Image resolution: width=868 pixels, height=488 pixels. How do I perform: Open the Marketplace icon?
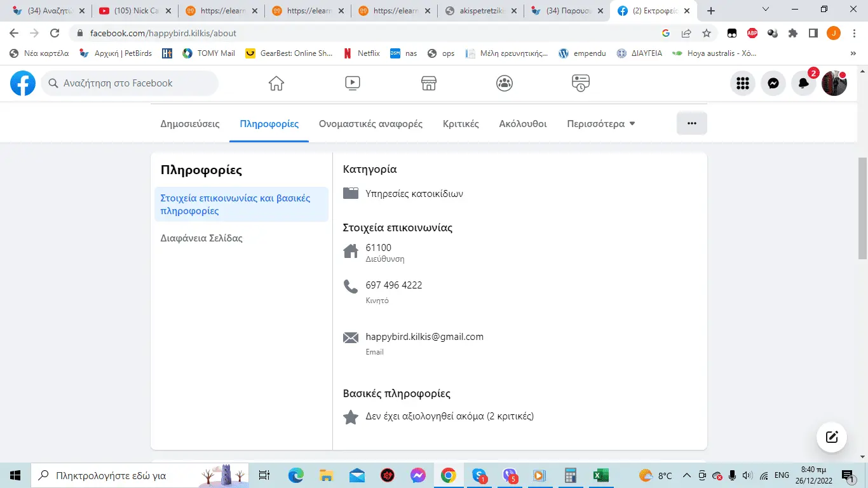(x=429, y=83)
